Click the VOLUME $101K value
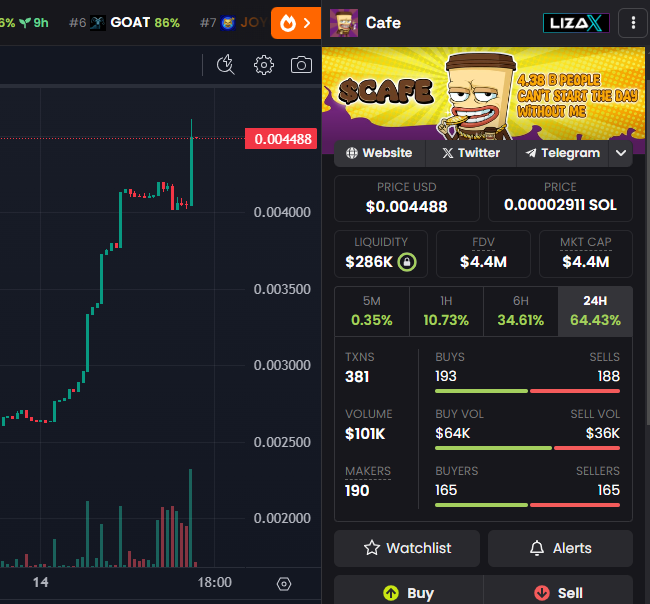 pyautogui.click(x=365, y=434)
